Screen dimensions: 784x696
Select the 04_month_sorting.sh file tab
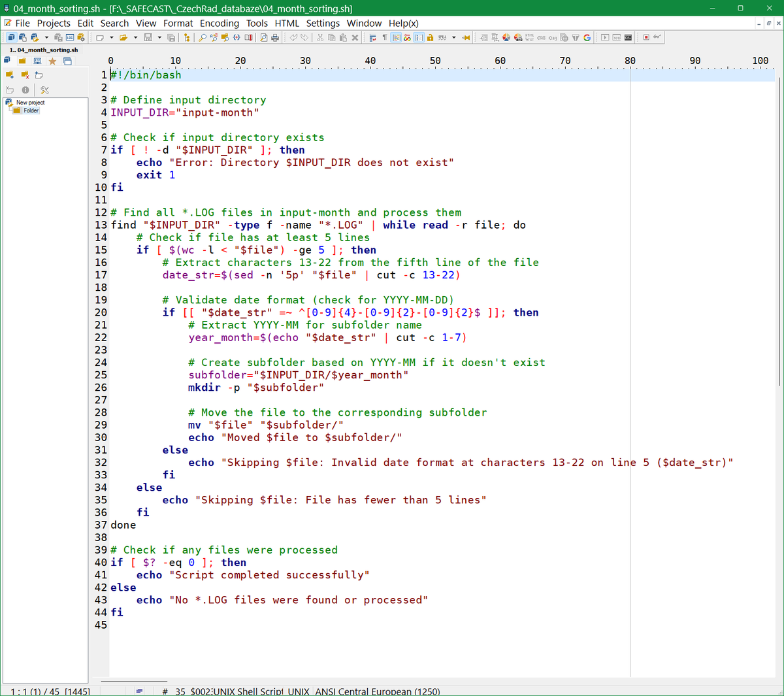[44, 50]
